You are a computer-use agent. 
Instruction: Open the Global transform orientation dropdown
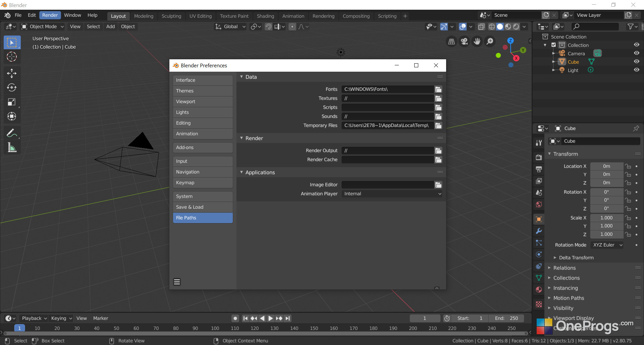point(230,26)
